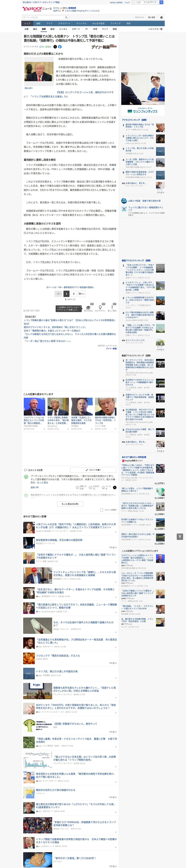React with わかりやすい lightbulb icon
The image size is (186, 868).
point(100,308)
